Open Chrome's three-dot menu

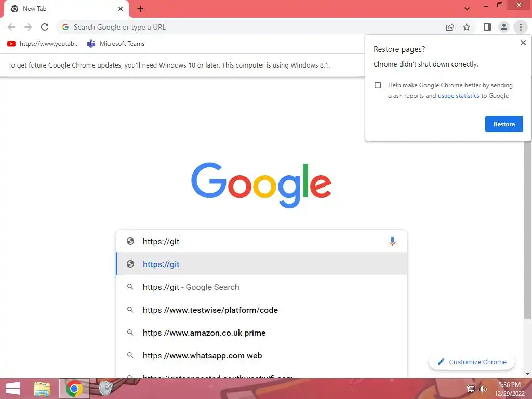[521, 27]
